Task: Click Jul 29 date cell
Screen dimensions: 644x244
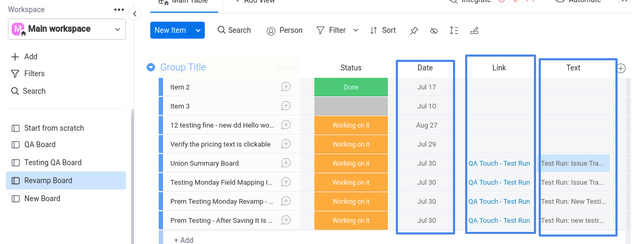Action: click(427, 144)
